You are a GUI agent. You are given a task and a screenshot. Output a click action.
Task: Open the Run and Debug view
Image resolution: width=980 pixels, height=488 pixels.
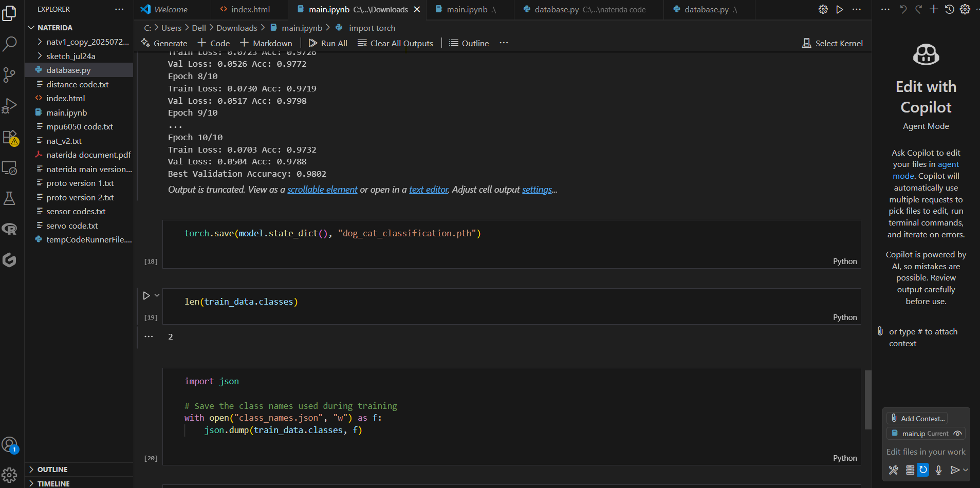(x=10, y=106)
